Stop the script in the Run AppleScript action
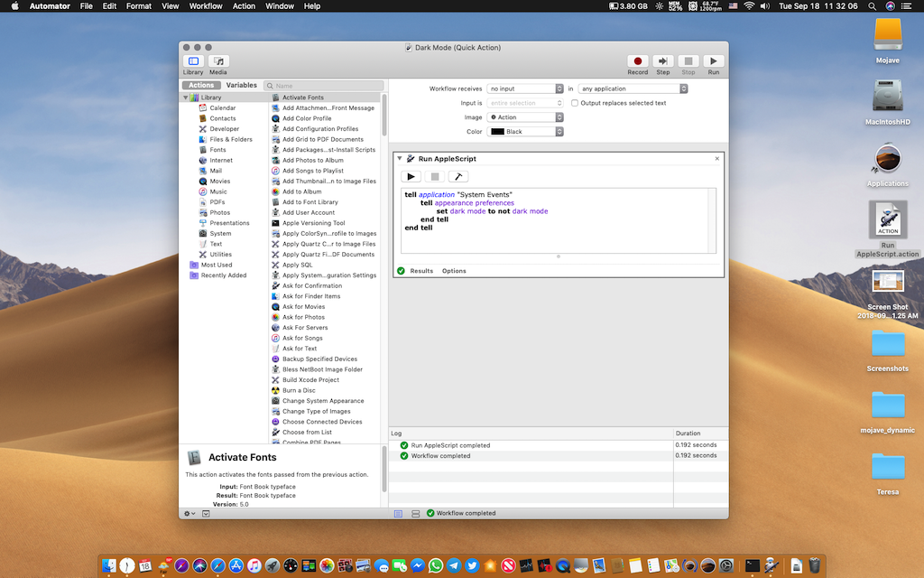The width and height of the screenshot is (924, 578). point(434,176)
